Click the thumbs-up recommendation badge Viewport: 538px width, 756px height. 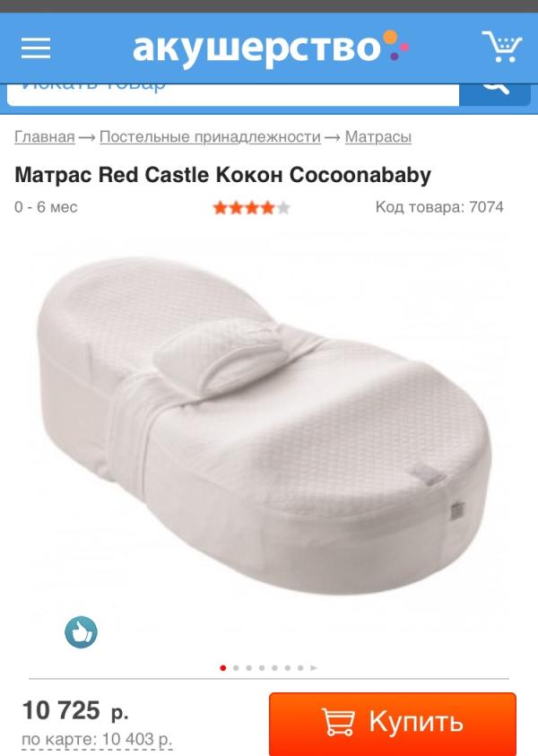[81, 631]
